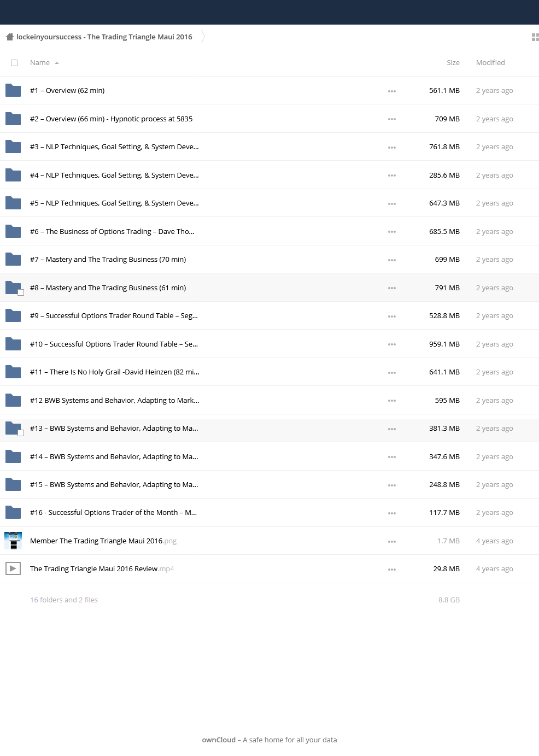The height and width of the screenshot is (756, 539).
Task: Sort the file list by Modified date
Action: point(490,62)
